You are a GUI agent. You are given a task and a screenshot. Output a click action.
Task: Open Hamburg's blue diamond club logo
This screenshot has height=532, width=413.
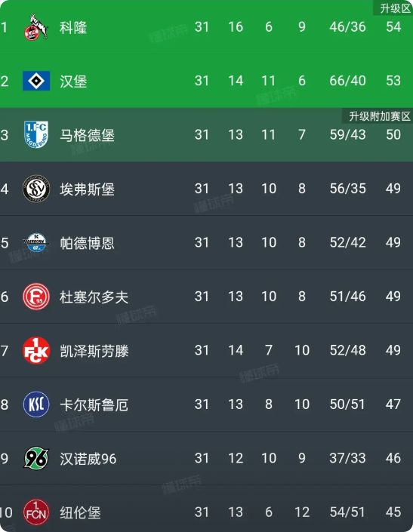36,81
